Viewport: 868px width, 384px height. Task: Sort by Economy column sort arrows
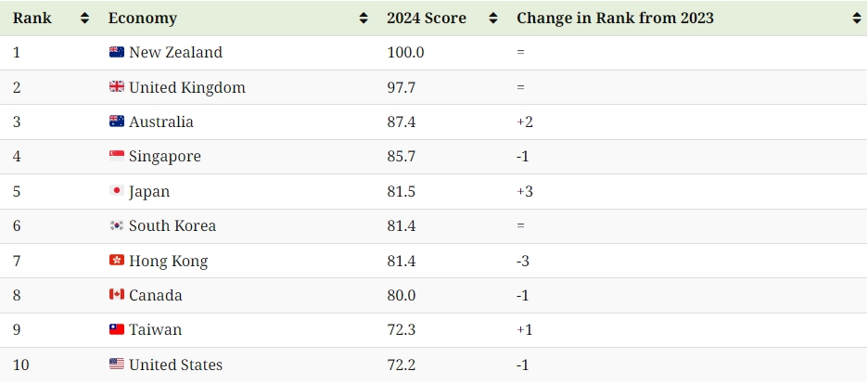(364, 19)
